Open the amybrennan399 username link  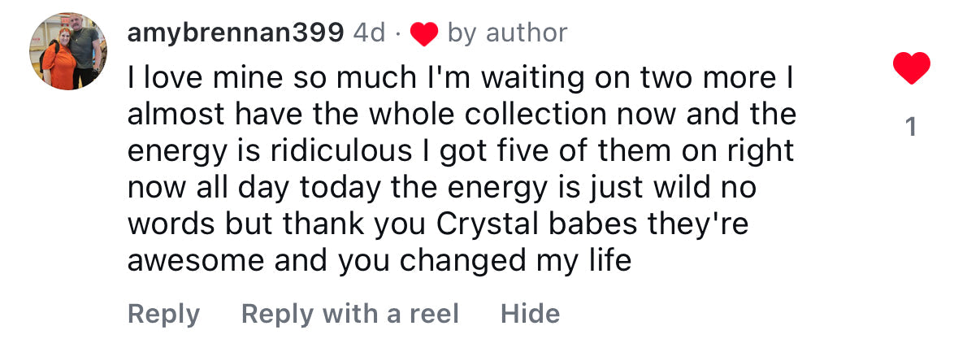pos(236,33)
